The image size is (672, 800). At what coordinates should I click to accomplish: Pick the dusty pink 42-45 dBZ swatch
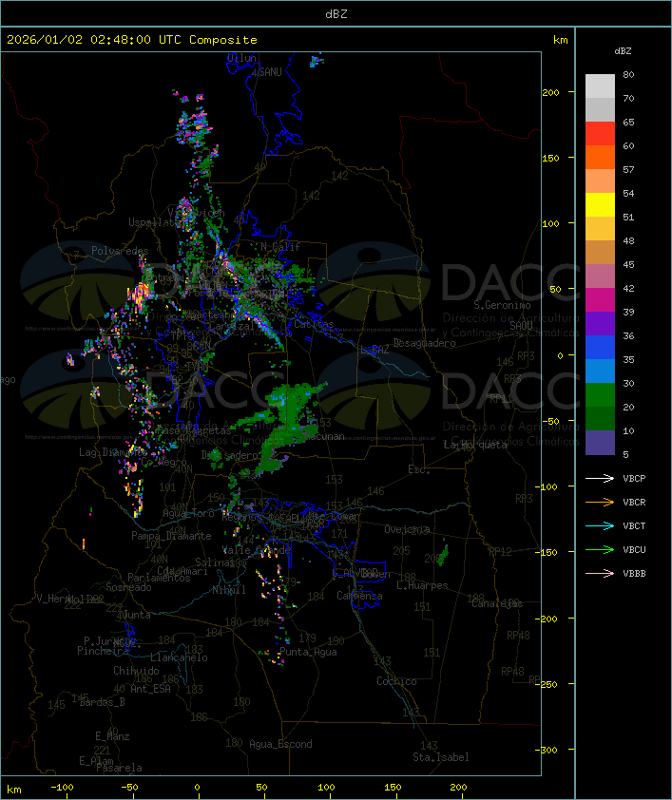[600, 276]
